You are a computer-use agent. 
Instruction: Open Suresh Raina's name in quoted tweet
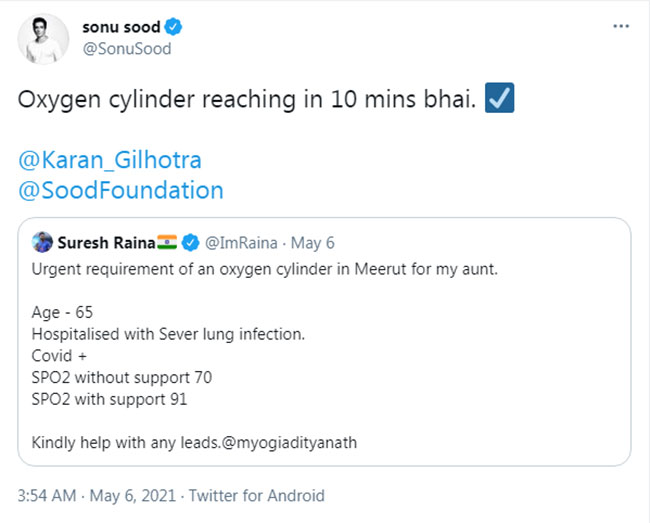coord(103,242)
